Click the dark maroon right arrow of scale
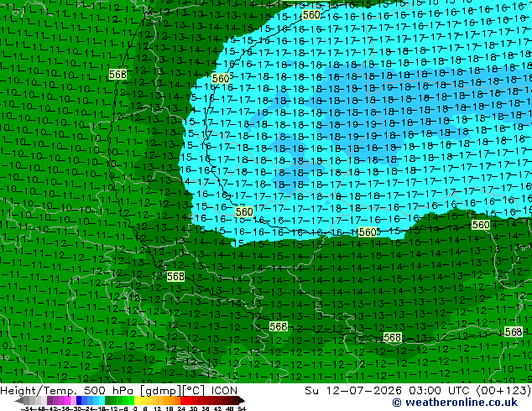 click(x=241, y=401)
